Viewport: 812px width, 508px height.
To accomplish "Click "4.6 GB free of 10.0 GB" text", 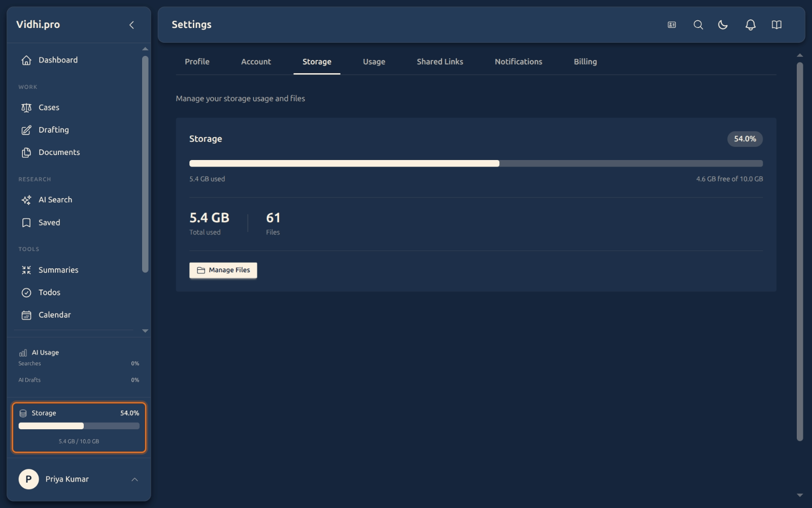I will [x=729, y=179].
